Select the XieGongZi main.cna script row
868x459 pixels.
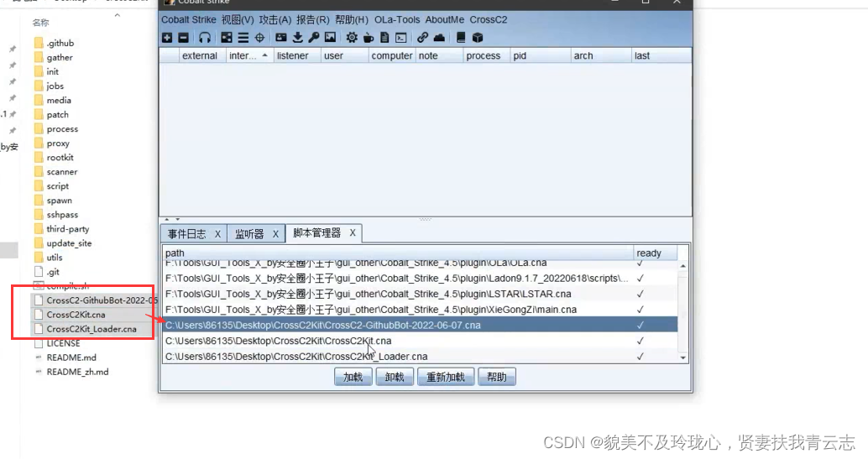coord(421,309)
